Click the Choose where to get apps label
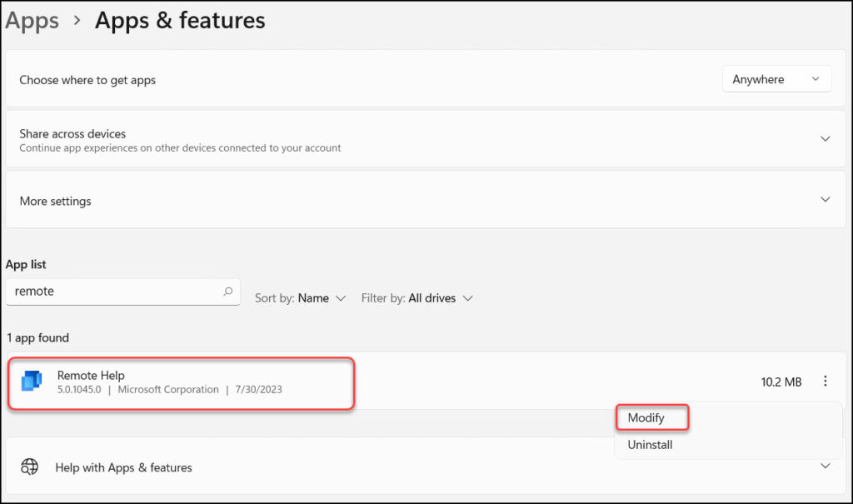 [87, 81]
